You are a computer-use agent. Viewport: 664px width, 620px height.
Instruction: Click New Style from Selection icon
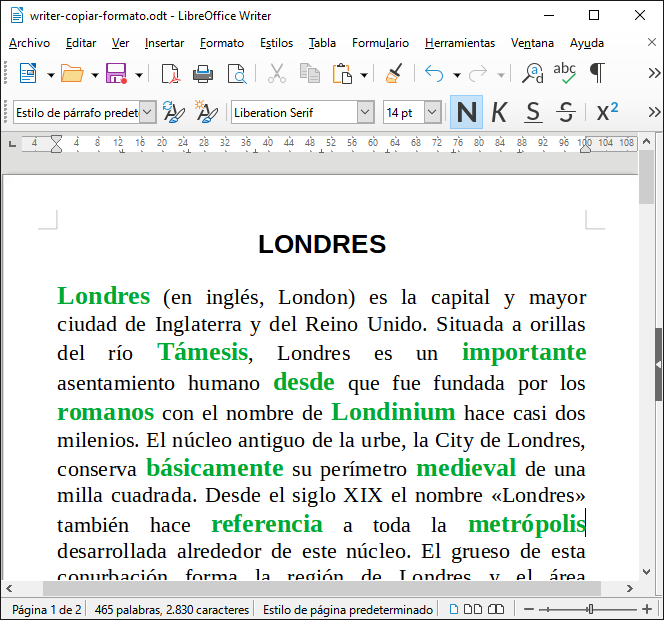point(206,112)
